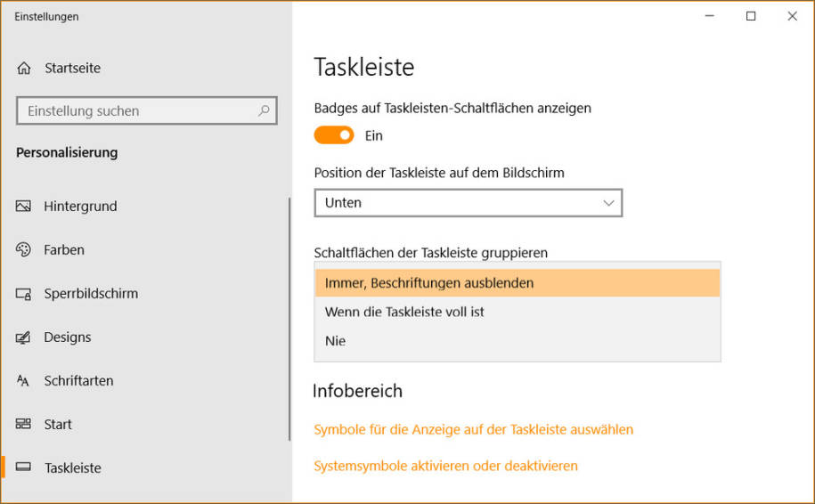
Task: Click the Schriftarten font icon
Action: 24,381
